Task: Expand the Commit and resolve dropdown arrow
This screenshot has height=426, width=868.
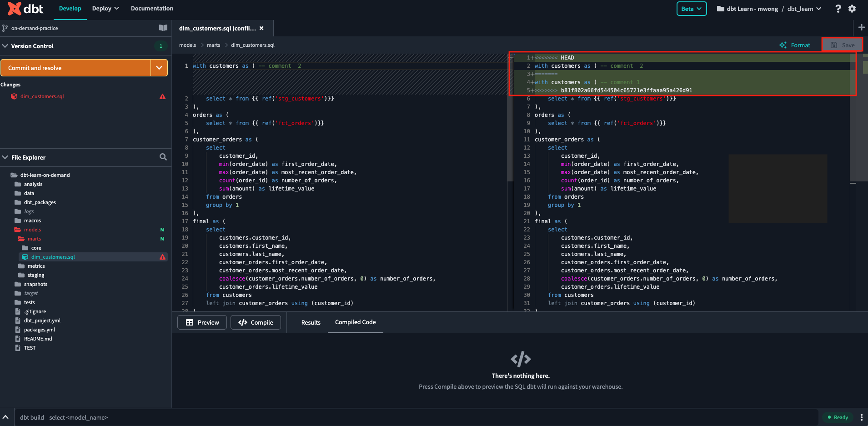Action: pyautogui.click(x=159, y=67)
